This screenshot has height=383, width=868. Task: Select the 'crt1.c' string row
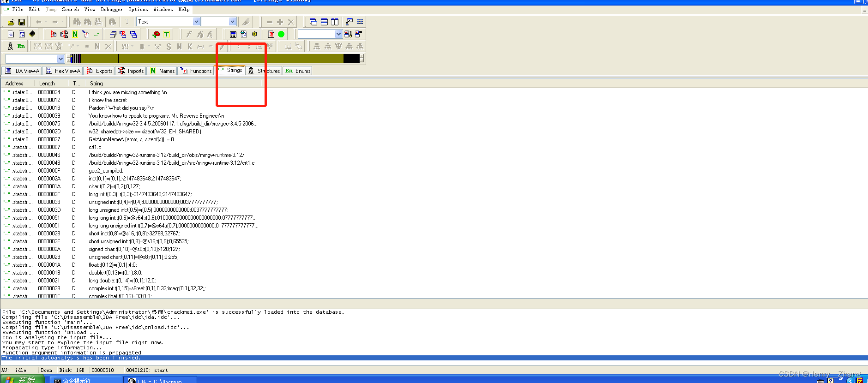[x=95, y=147]
